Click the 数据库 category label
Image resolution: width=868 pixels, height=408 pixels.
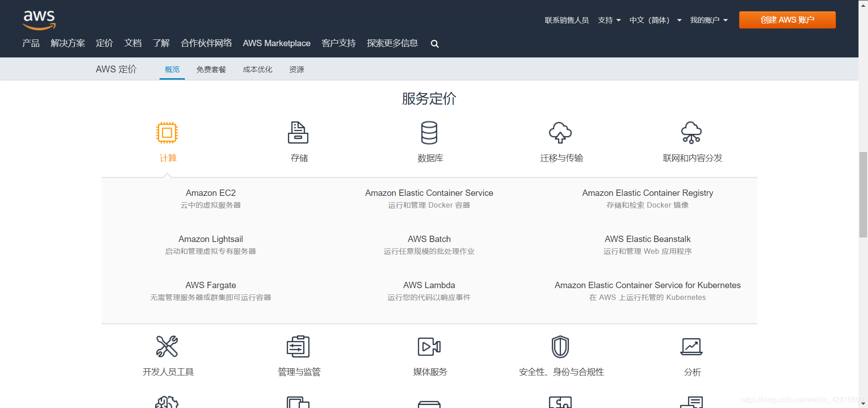tap(430, 158)
